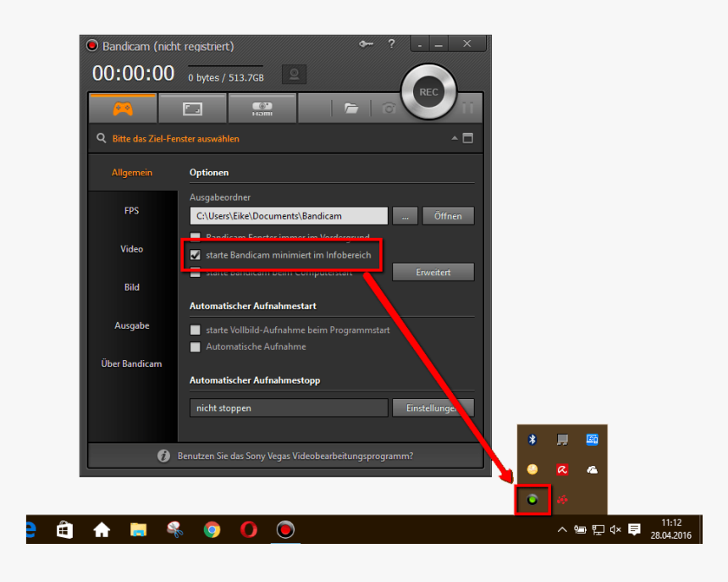The height and width of the screenshot is (582, 728).
Task: Click the magnifier target search icon
Action: 101,138
